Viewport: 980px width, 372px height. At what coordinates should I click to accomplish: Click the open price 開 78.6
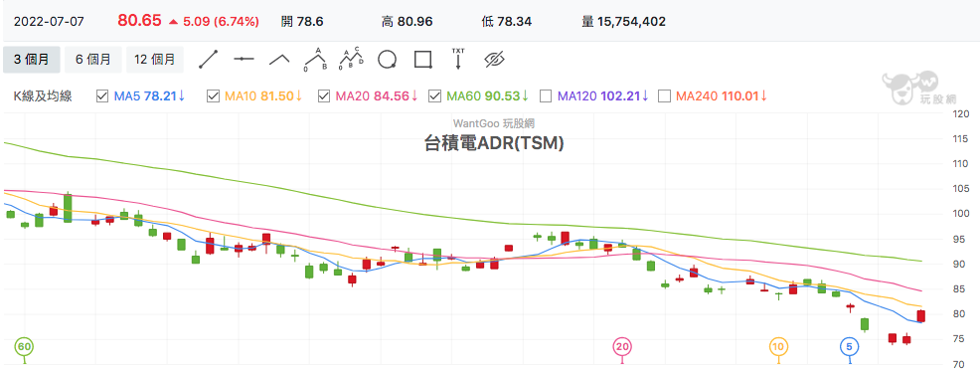click(302, 21)
